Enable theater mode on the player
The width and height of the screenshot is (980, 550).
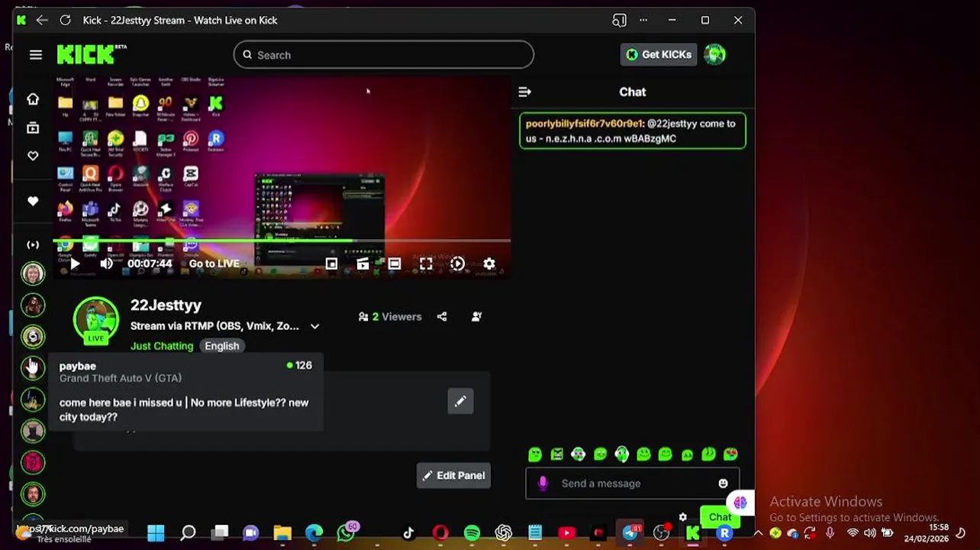click(x=394, y=264)
